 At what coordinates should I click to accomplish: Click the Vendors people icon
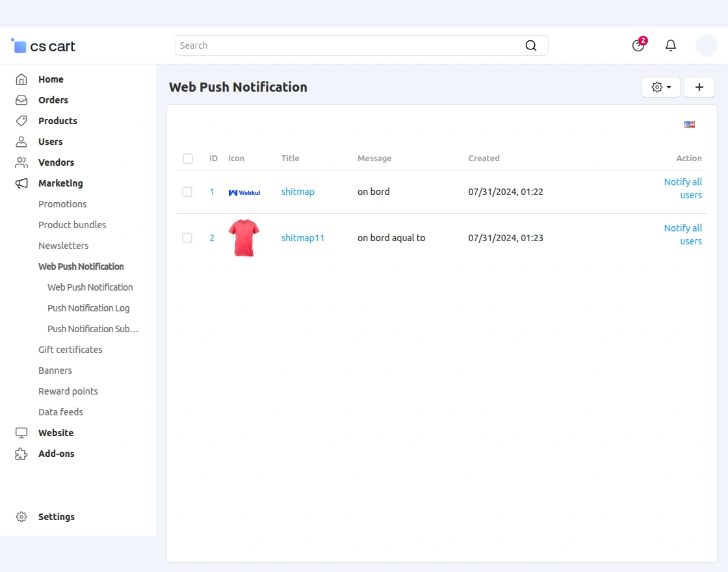21,162
